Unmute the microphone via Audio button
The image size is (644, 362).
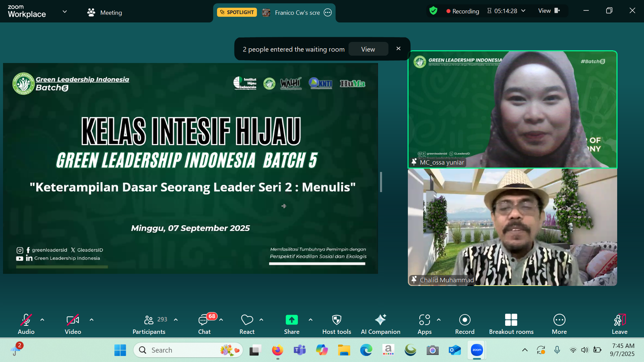coord(26,324)
